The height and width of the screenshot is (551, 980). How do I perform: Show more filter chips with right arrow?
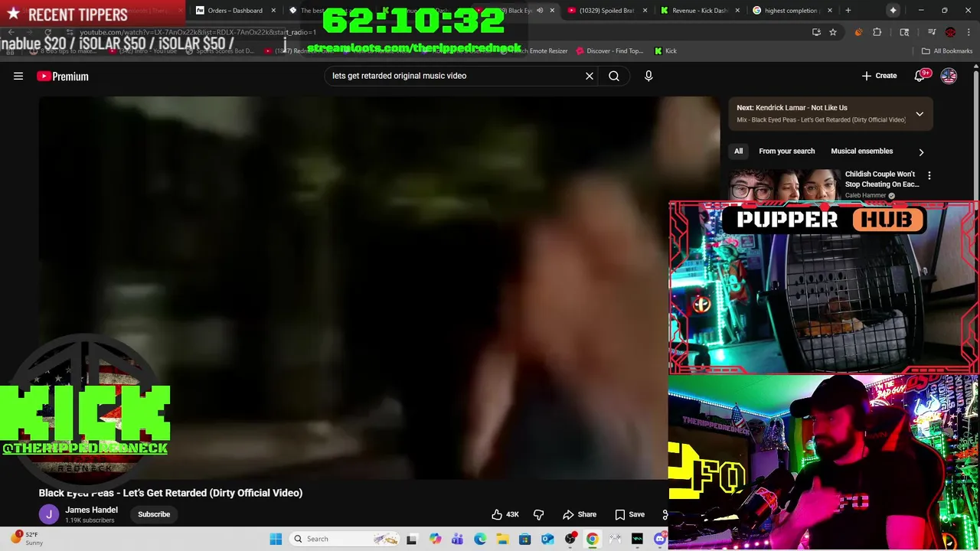[921, 152]
